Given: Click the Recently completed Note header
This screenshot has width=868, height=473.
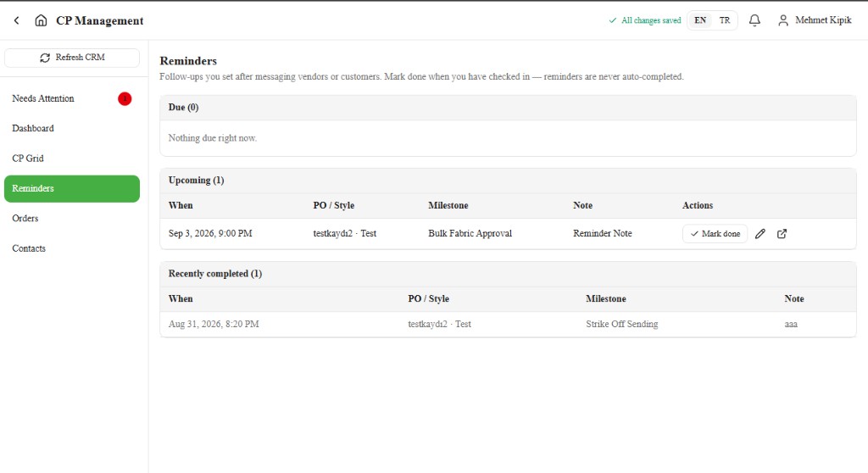Looking at the screenshot, I should click(793, 298).
